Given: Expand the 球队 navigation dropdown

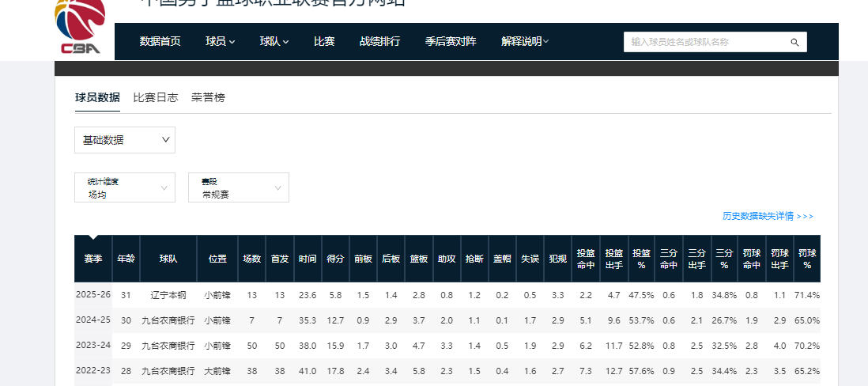Looking at the screenshot, I should pyautogui.click(x=274, y=41).
